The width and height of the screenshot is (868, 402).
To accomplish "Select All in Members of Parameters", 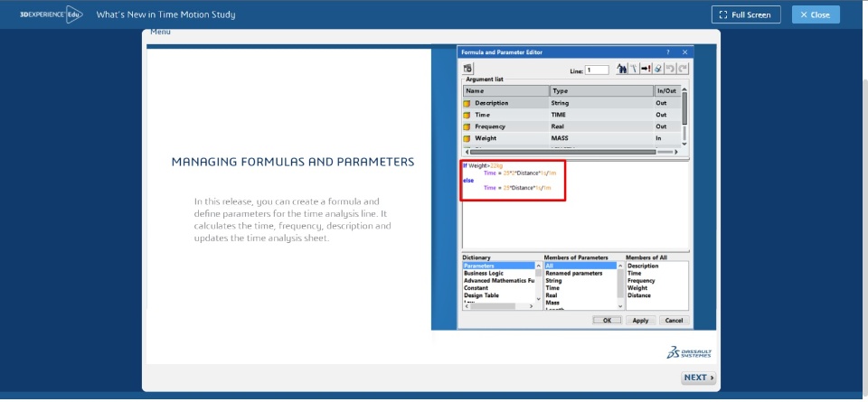I will coord(580,266).
